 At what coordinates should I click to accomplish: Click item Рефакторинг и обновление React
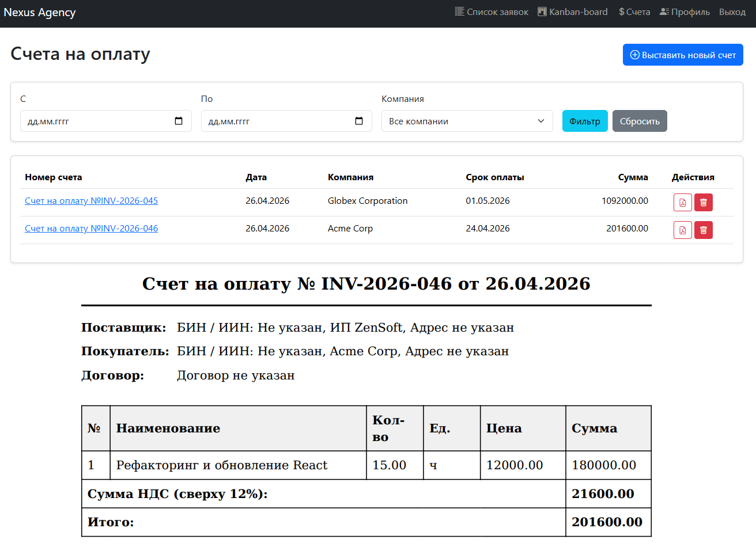coord(222,465)
